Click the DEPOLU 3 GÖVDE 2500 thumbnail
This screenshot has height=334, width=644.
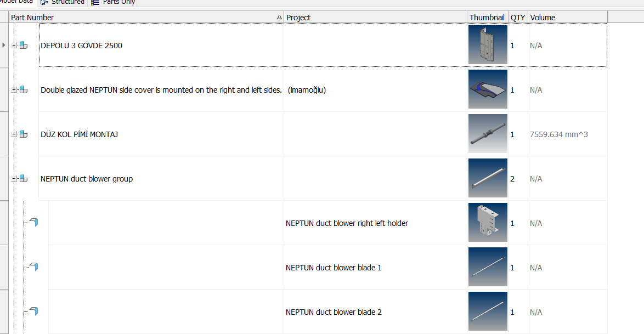[x=488, y=45]
